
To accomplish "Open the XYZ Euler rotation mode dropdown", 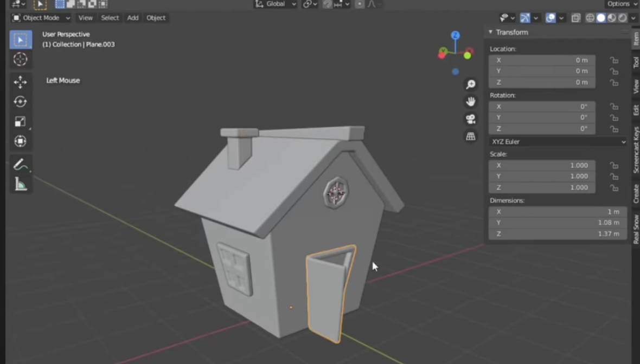I will 558,142.
